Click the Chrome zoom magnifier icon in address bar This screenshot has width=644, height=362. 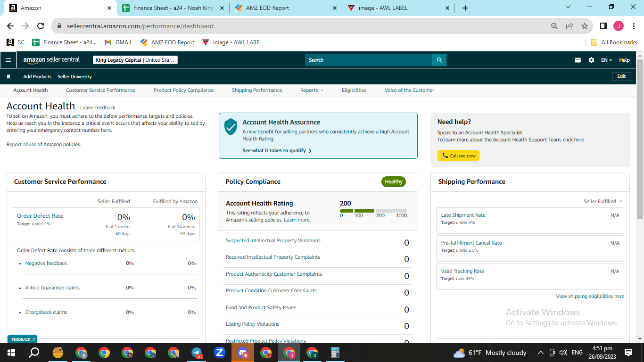click(x=554, y=26)
